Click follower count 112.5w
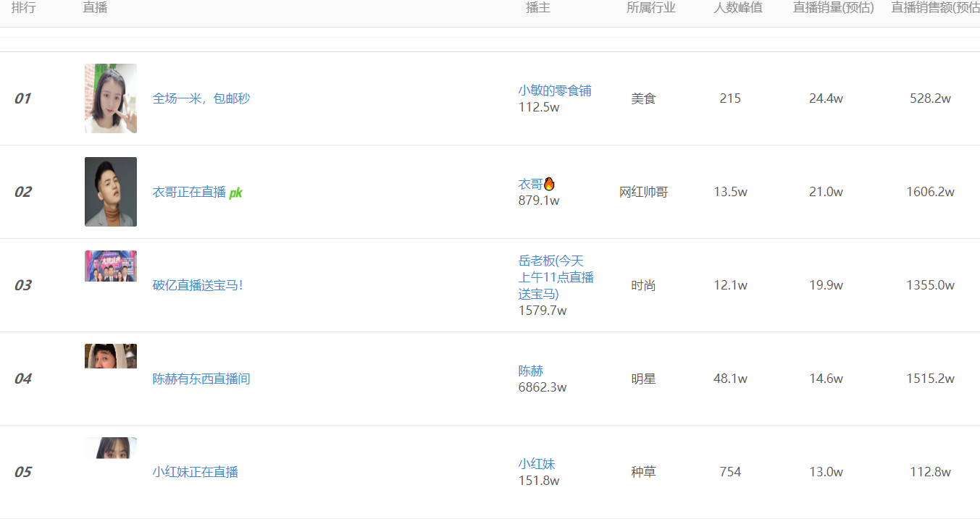The width and height of the screenshot is (980, 519). coord(539,107)
